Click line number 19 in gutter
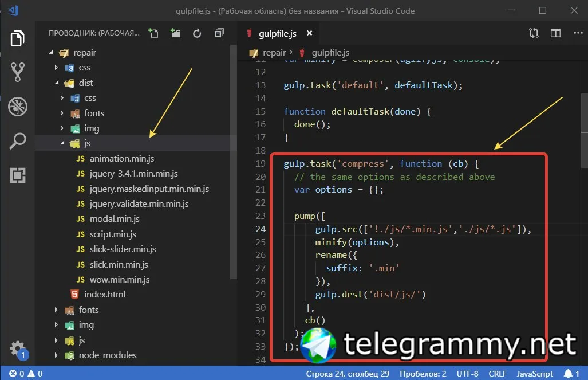Screen dimensions: 588x380 pyautogui.click(x=261, y=164)
